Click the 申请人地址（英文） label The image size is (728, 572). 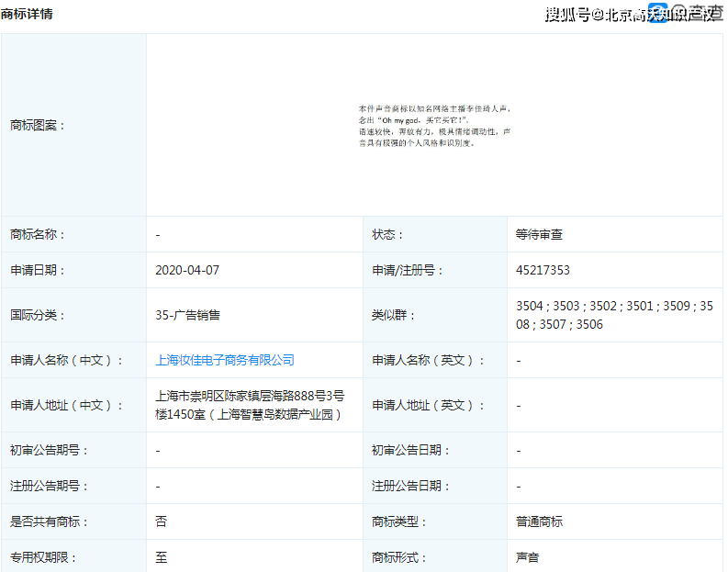[428, 405]
